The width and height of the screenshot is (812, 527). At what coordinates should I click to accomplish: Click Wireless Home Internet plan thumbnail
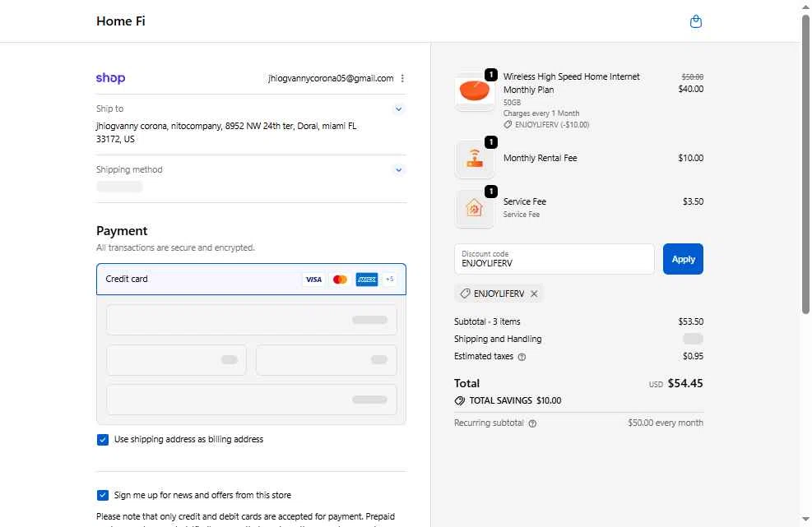(x=475, y=90)
